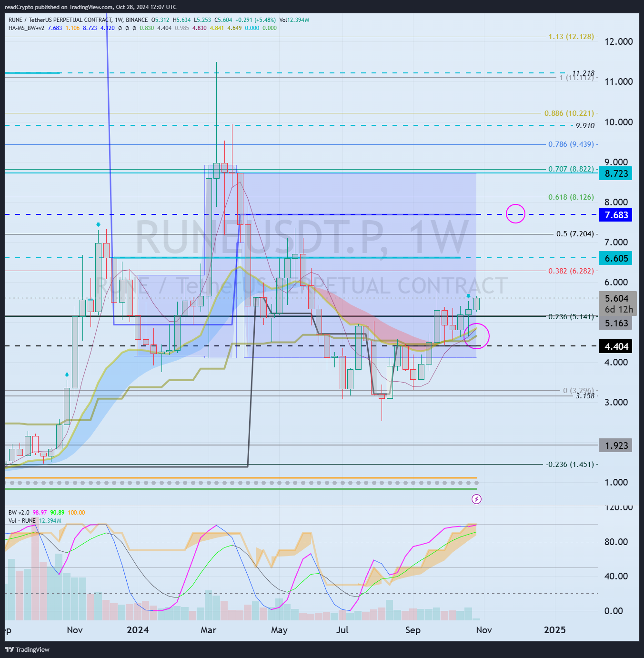The image size is (644, 658).
Task: Click the 40.00 oscillator axis value
Action: 616,576
